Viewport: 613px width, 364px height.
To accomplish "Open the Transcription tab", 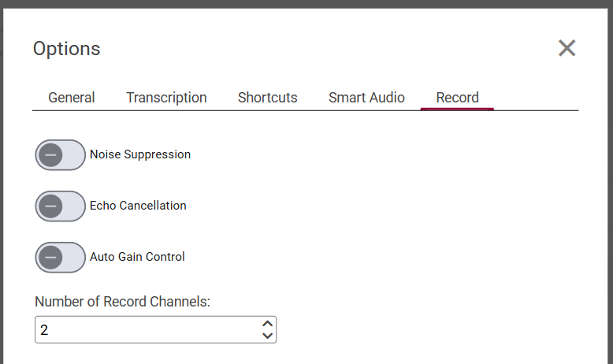I will tap(166, 98).
